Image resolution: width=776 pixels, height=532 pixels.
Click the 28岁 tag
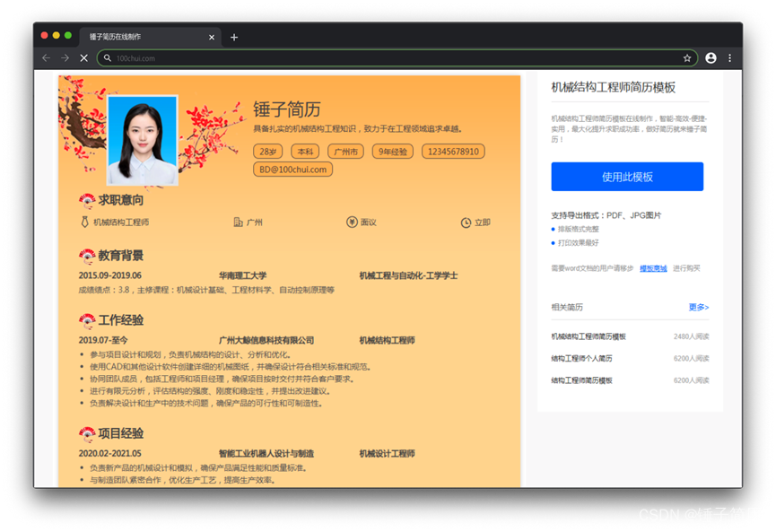267,152
